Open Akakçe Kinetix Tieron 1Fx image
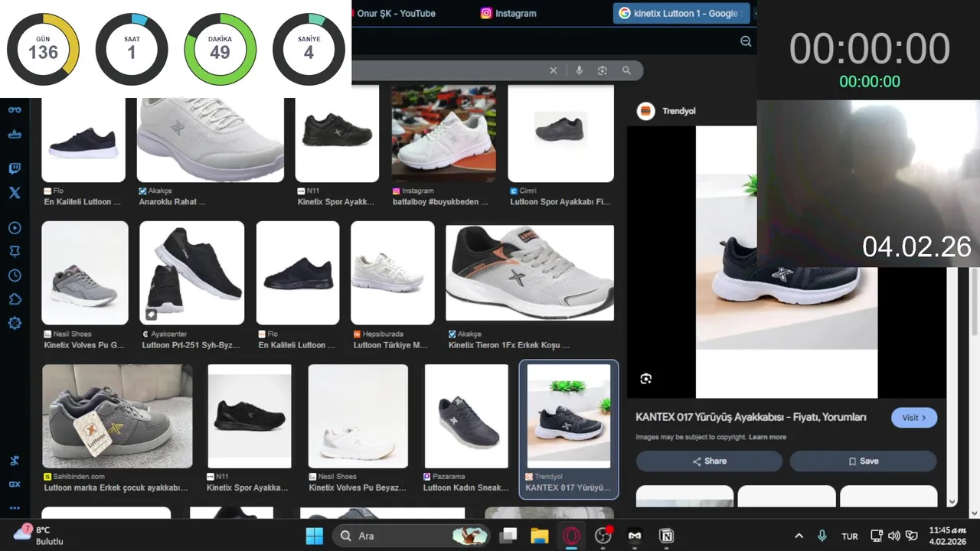Viewport: 980px width, 551px height. pos(530,273)
